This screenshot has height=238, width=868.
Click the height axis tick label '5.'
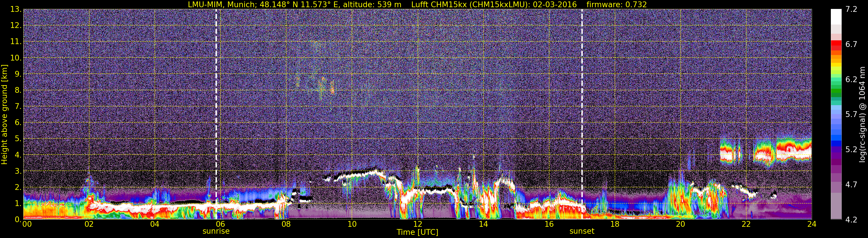pyautogui.click(x=18, y=139)
